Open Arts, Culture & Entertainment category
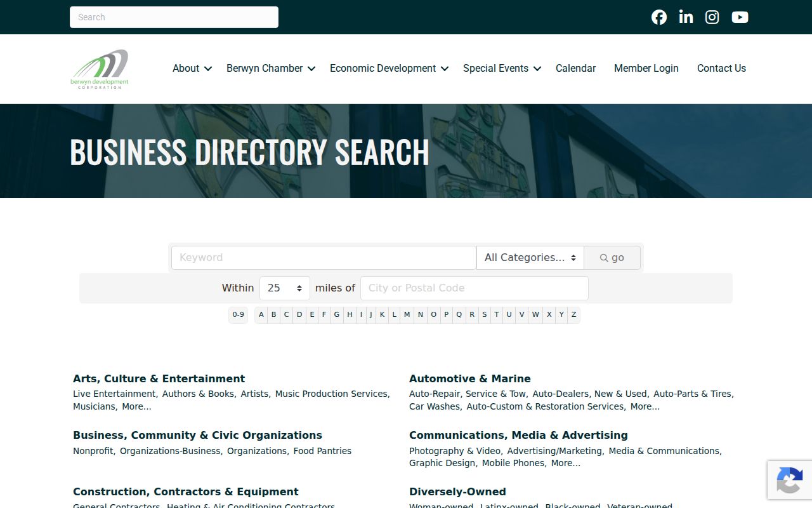 tap(159, 379)
